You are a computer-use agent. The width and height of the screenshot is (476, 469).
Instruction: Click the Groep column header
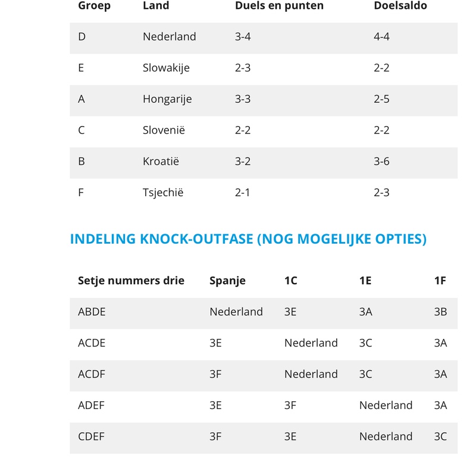click(x=94, y=6)
